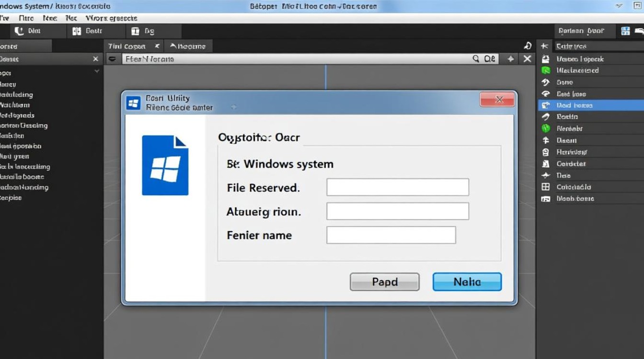Click the Fenier name text field
Image resolution: width=644 pixels, height=359 pixels.
391,235
